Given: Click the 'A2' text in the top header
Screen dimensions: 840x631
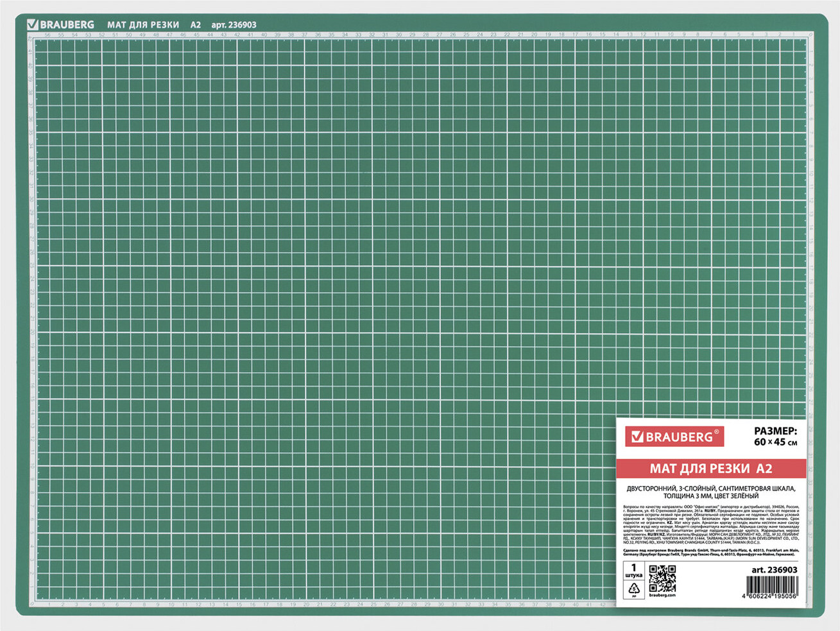Looking at the screenshot, I should (x=195, y=25).
